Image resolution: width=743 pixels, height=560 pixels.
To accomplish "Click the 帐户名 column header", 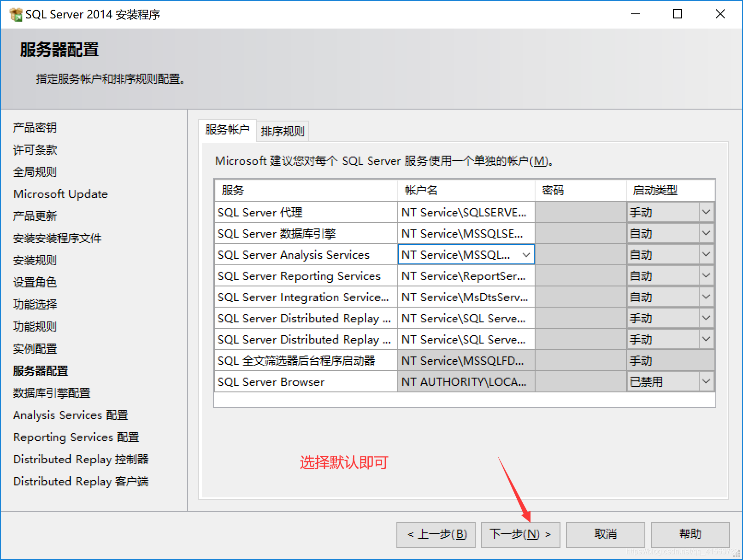I will (x=466, y=190).
